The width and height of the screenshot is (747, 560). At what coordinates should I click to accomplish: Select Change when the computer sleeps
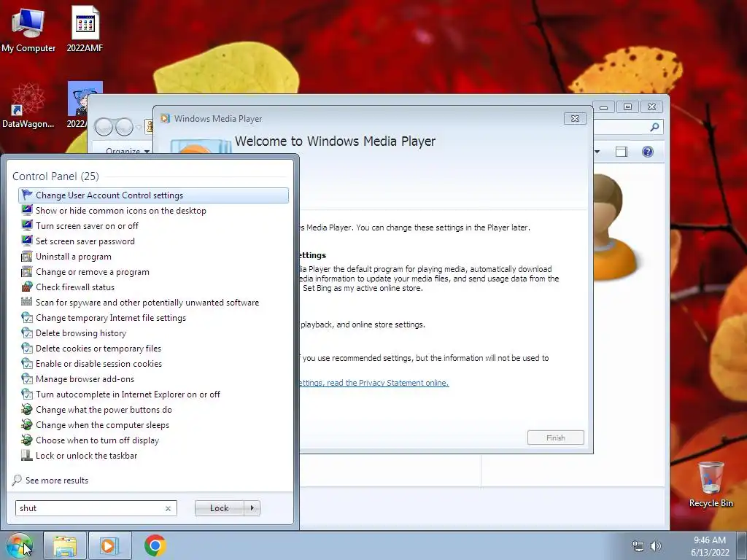[x=153, y=425]
